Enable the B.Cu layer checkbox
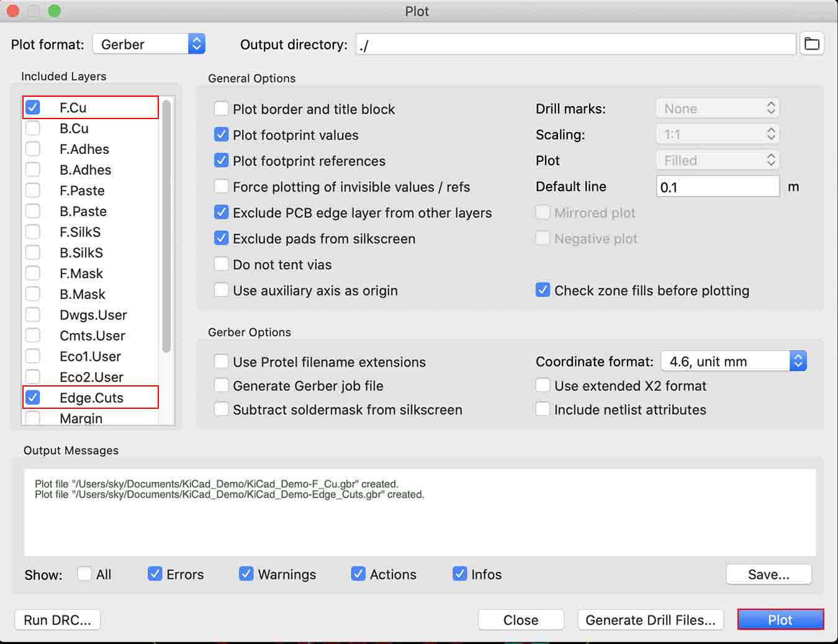 33,128
